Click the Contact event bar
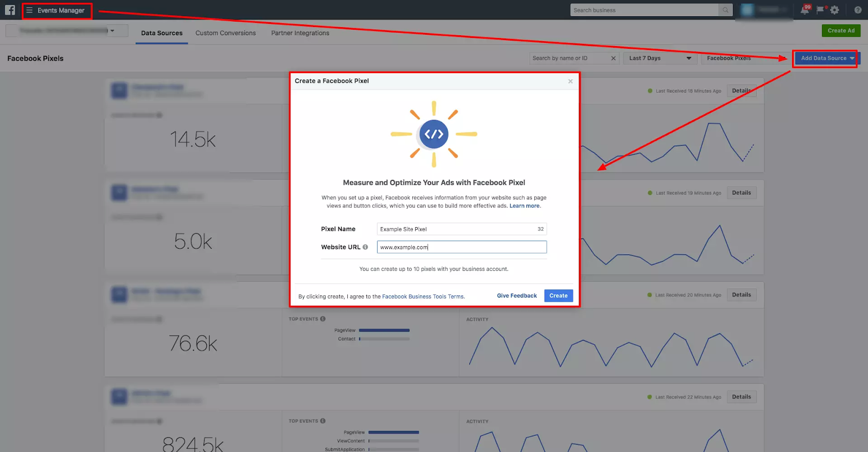Viewport: 868px width, 452px height. point(384,339)
